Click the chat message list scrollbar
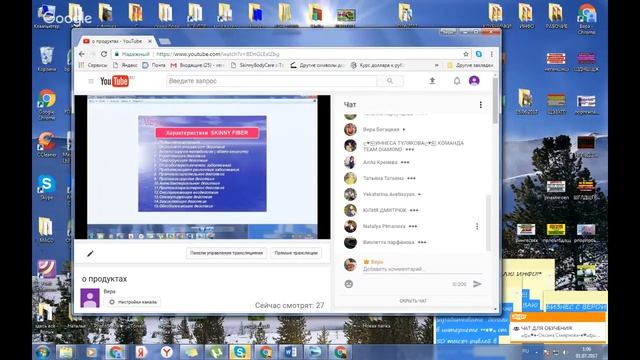 488,223
